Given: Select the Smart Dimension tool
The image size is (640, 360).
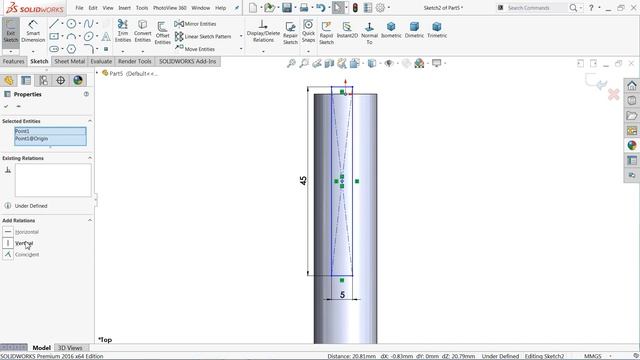Looking at the screenshot, I should pos(33,32).
